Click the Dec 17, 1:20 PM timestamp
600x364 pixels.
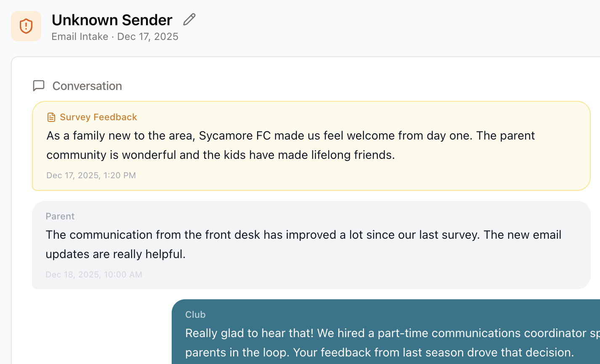pos(91,175)
